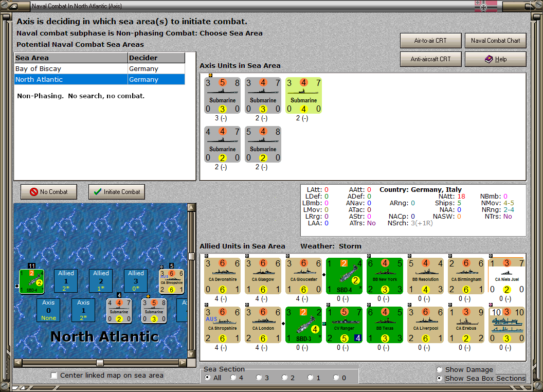This screenshot has width=543, height=392.
Task: Select the CA Shropshire counter in Allied units panel
Action: [222, 325]
